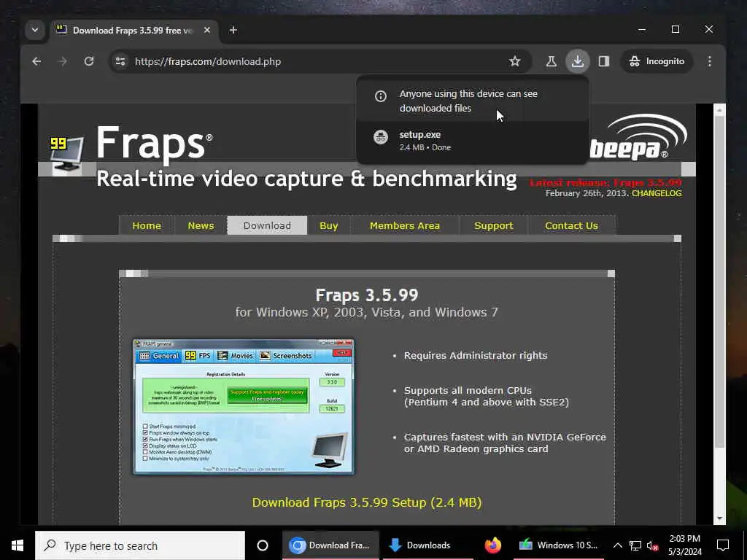The height and width of the screenshot is (560, 747).
Task: Open the Windows Start menu
Action: [x=18, y=545]
